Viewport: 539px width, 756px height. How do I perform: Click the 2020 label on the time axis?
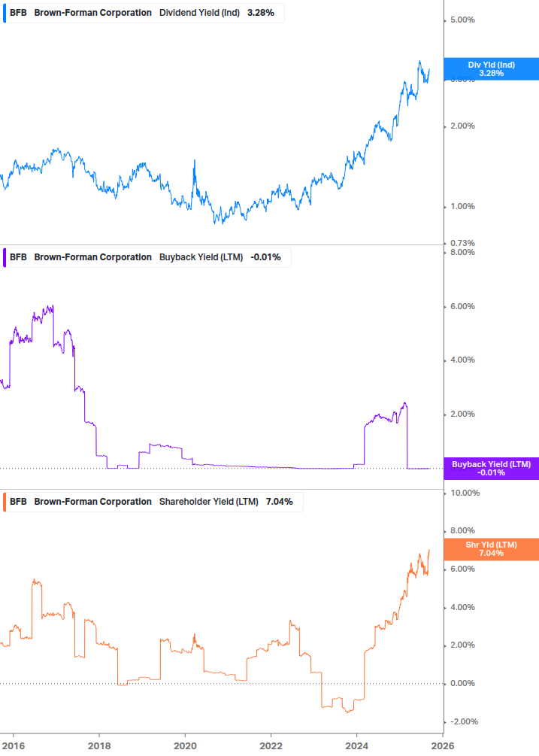coord(185,746)
